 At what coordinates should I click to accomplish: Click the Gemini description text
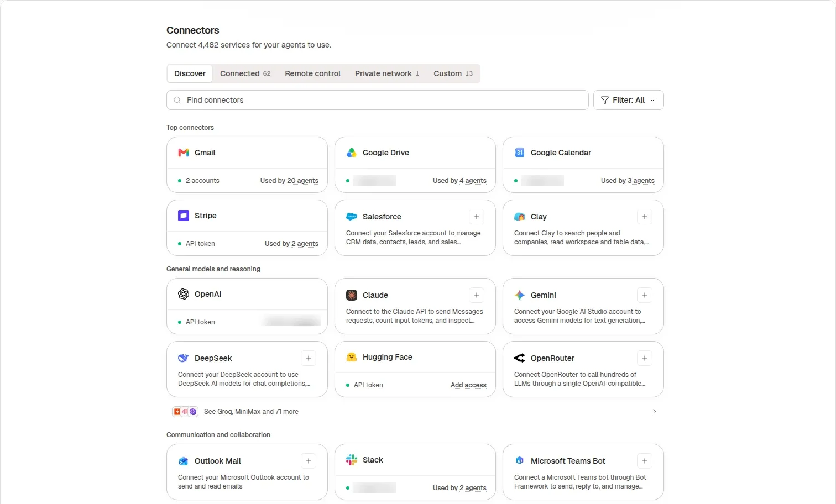tap(579, 316)
